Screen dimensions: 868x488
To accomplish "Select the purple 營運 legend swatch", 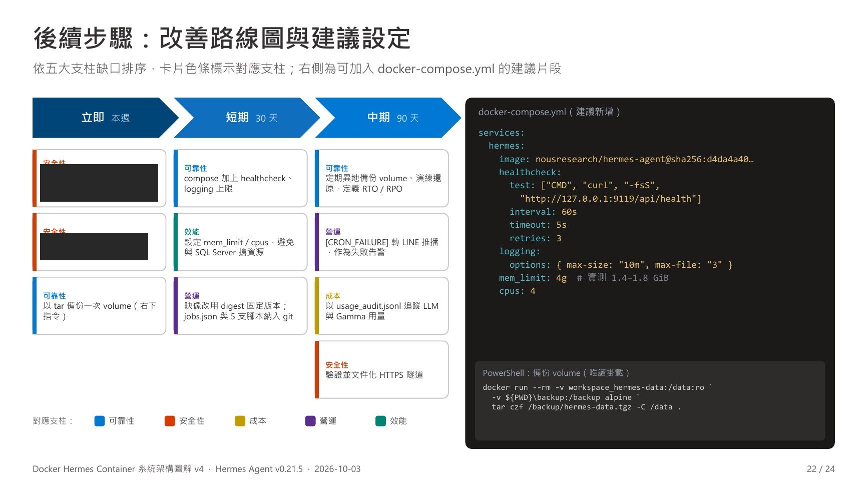I will [x=310, y=421].
